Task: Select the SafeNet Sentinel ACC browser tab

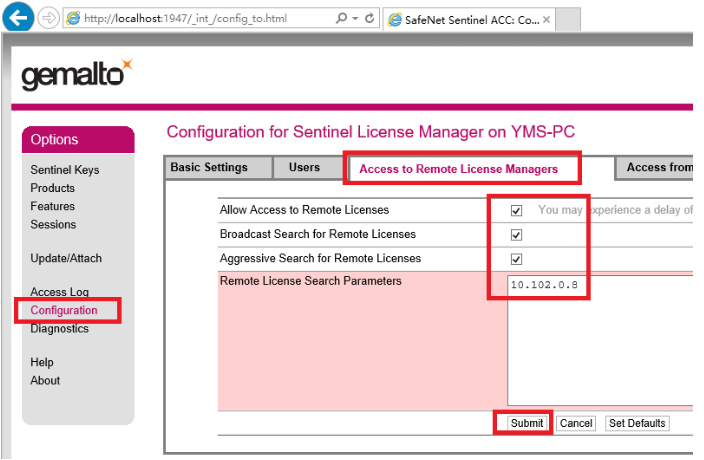Action: click(x=470, y=20)
